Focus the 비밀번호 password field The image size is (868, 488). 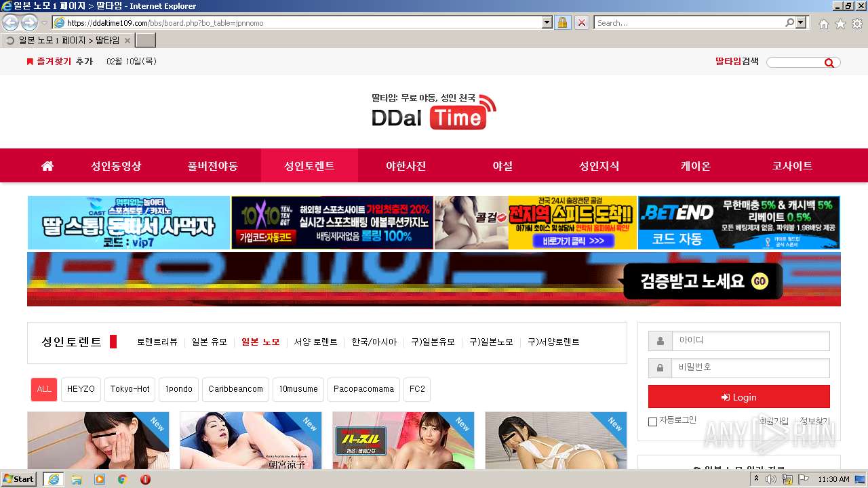point(751,367)
